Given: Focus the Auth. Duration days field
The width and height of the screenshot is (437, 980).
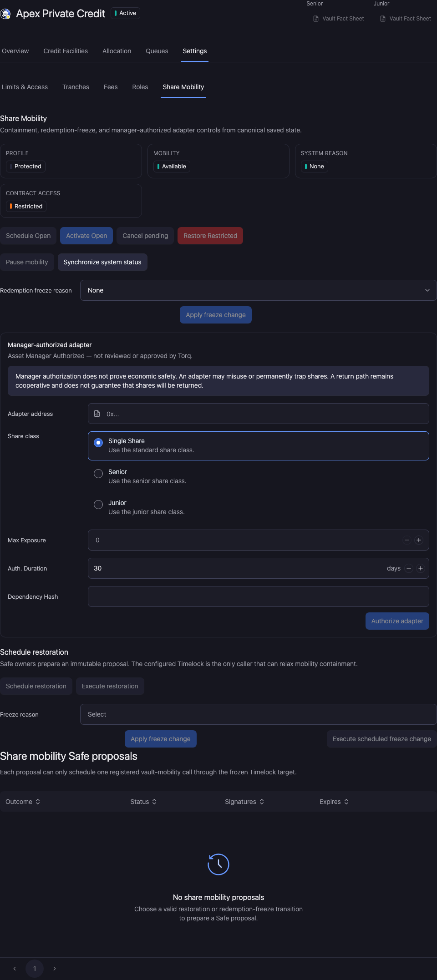Looking at the screenshot, I should coord(259,568).
